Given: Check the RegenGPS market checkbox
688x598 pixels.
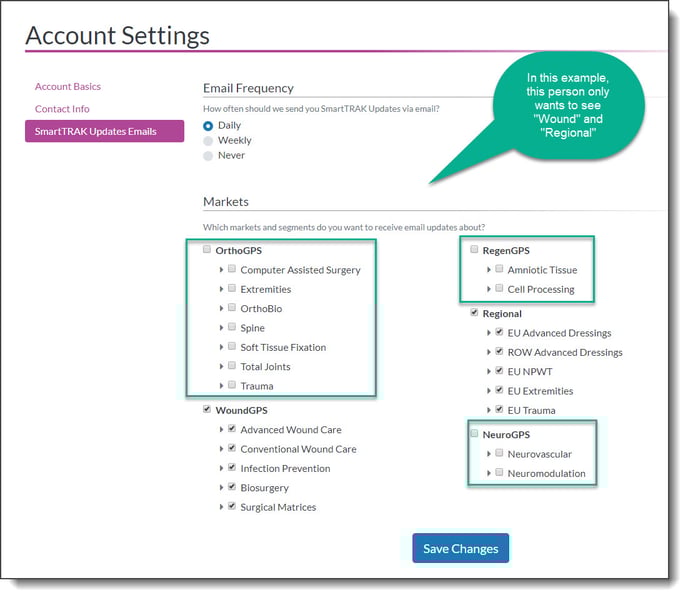Looking at the screenshot, I should [x=474, y=249].
